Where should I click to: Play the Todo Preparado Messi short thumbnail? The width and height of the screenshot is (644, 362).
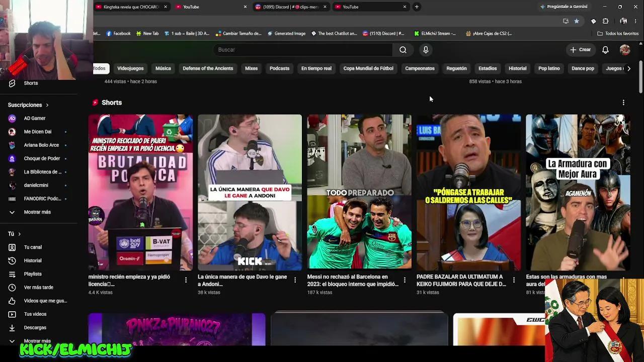coord(359,192)
